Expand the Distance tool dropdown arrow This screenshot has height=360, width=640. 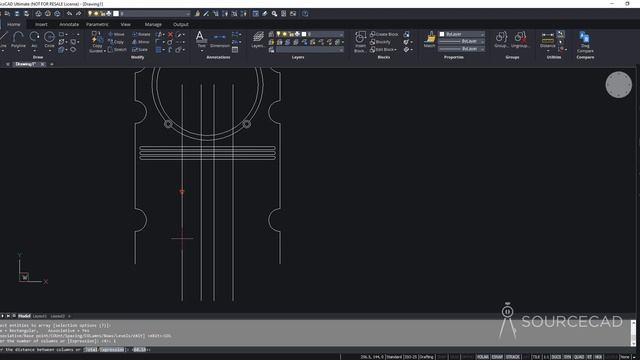(548, 51)
